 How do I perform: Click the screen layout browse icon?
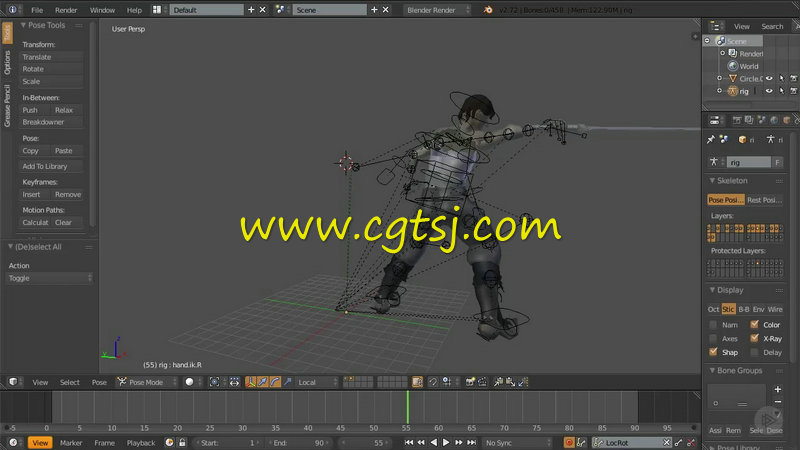tap(157, 10)
